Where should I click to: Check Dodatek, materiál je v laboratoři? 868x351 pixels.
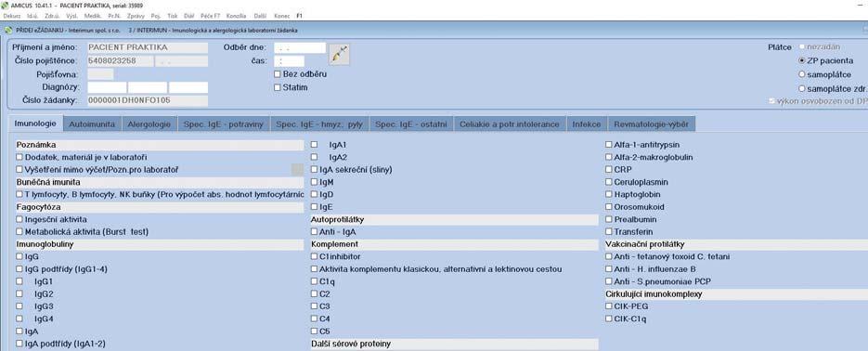click(x=19, y=157)
